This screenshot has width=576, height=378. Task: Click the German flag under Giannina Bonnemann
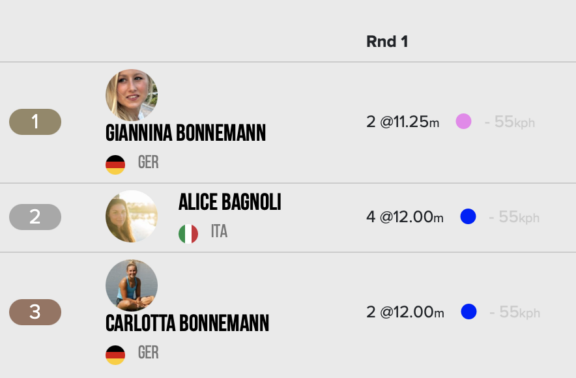[115, 165]
